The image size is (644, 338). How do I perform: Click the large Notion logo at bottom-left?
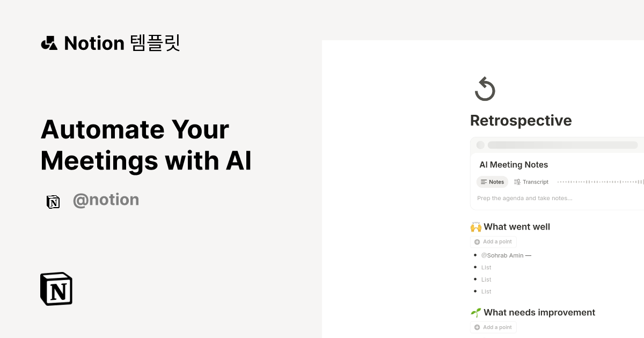coord(56,289)
